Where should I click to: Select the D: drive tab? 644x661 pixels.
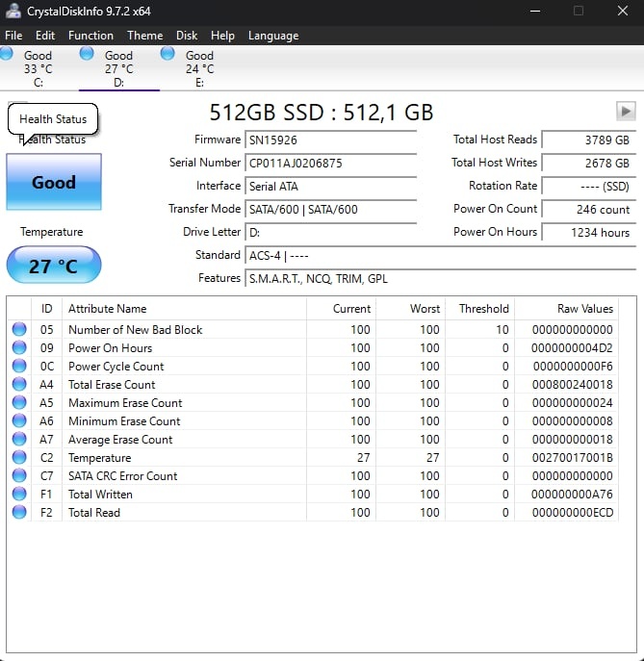coord(119,68)
